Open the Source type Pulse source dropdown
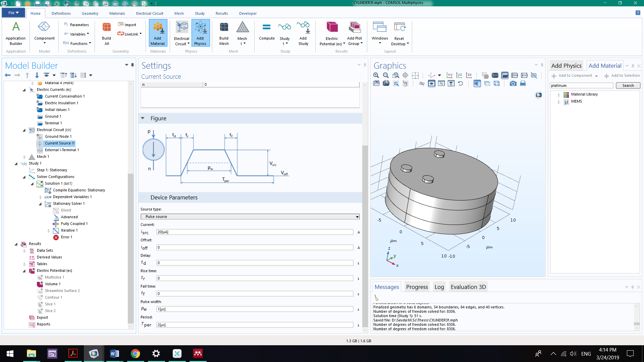Screen dimensions: 644x362 (x=250, y=217)
